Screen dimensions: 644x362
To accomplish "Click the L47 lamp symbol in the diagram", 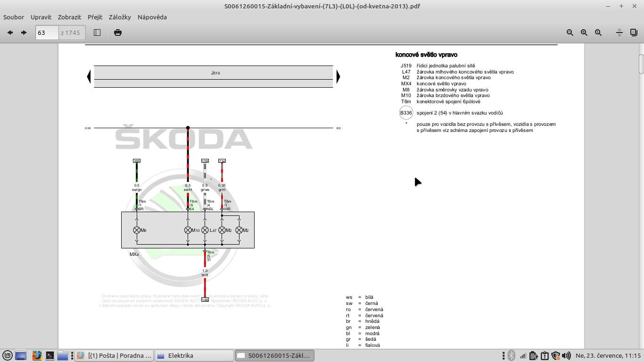I will (x=205, y=230).
